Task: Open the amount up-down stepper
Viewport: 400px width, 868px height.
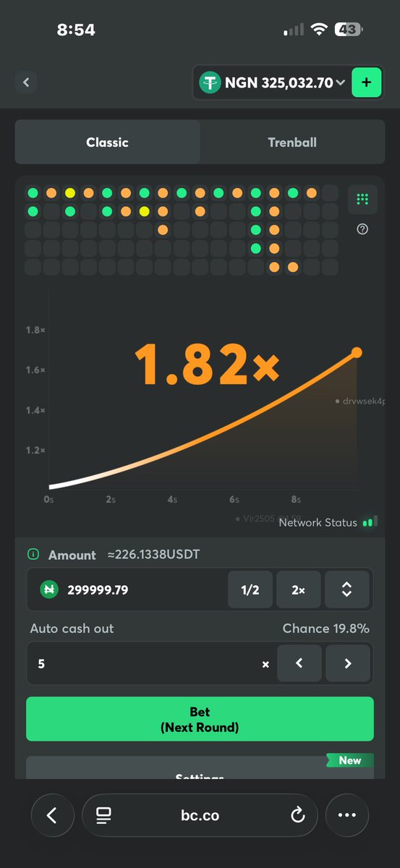Action: pyautogui.click(x=346, y=590)
